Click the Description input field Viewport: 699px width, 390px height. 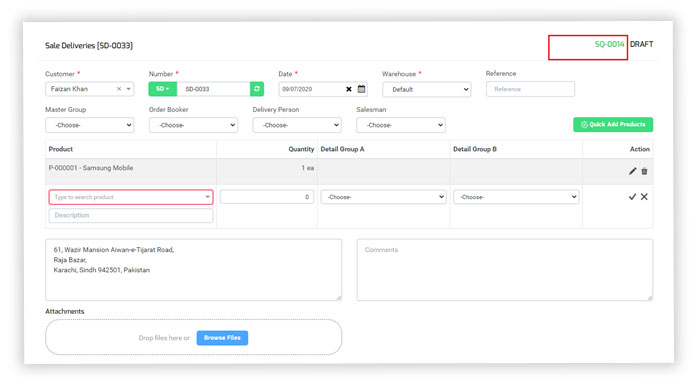click(131, 215)
